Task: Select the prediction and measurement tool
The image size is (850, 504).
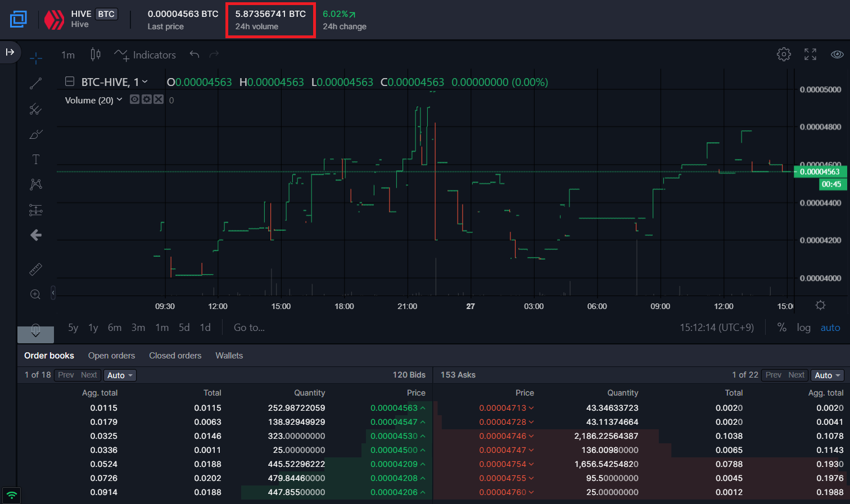Action: coord(36,210)
